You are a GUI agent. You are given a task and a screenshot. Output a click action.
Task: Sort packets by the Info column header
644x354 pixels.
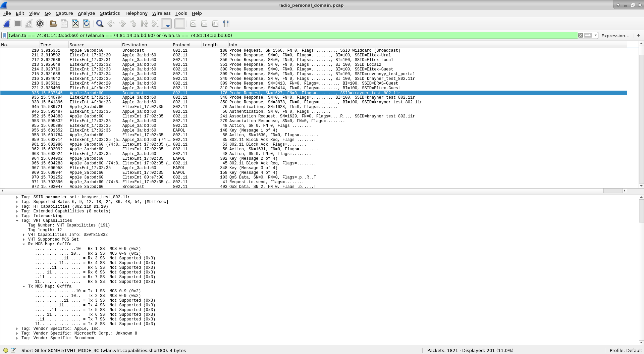(427, 45)
